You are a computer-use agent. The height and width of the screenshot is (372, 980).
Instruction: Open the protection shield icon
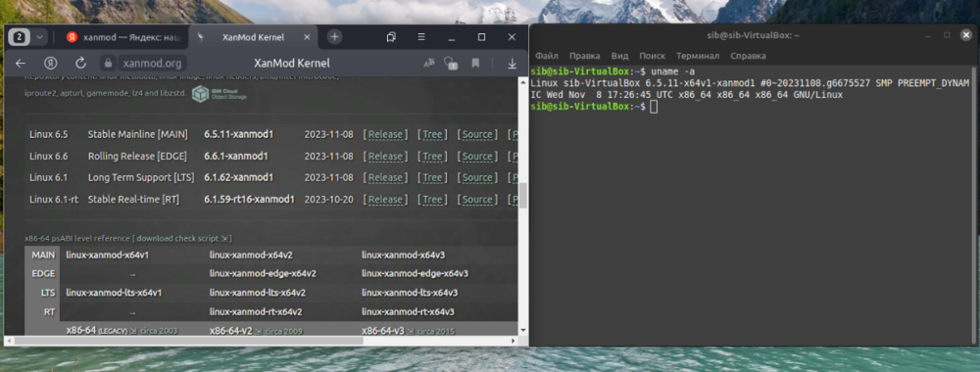451,63
